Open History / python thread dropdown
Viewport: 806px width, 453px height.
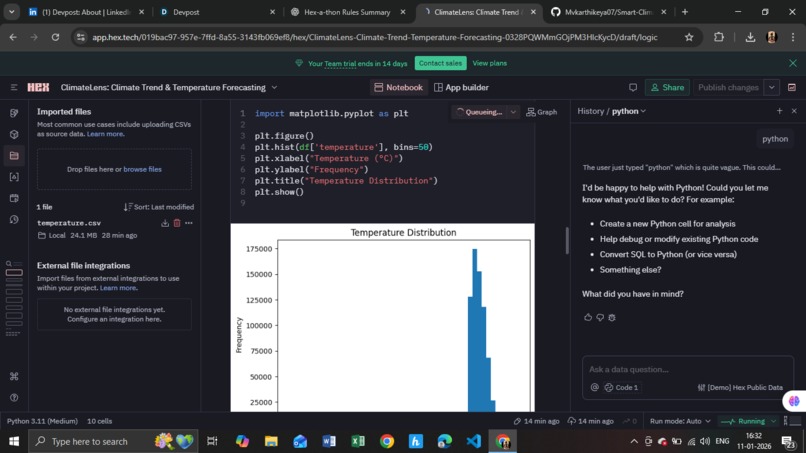pyautogui.click(x=628, y=111)
